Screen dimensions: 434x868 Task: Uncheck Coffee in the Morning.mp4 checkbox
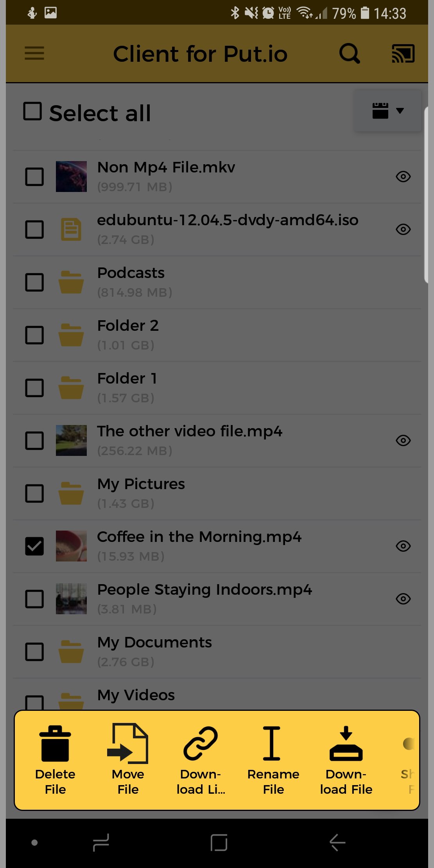[x=34, y=546]
